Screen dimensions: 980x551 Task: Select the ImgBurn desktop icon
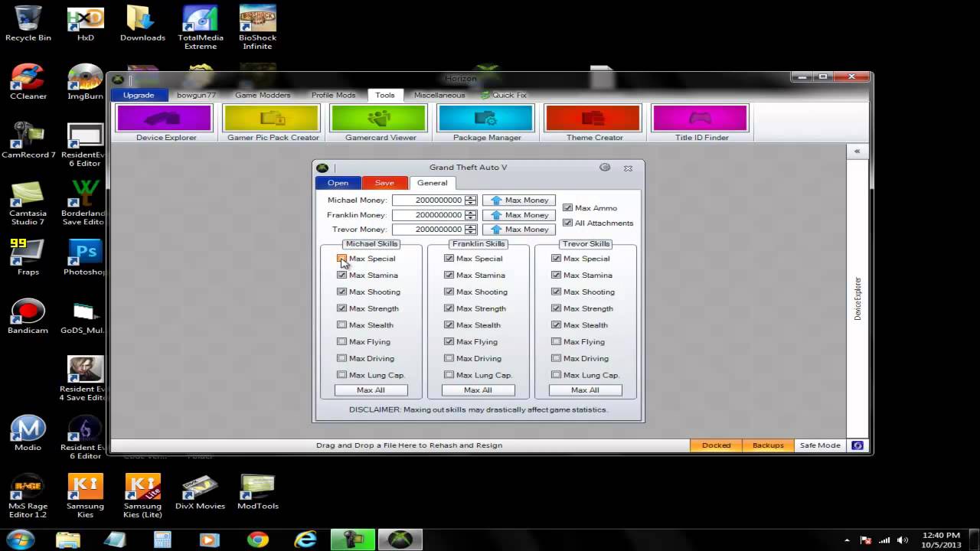coord(86,82)
